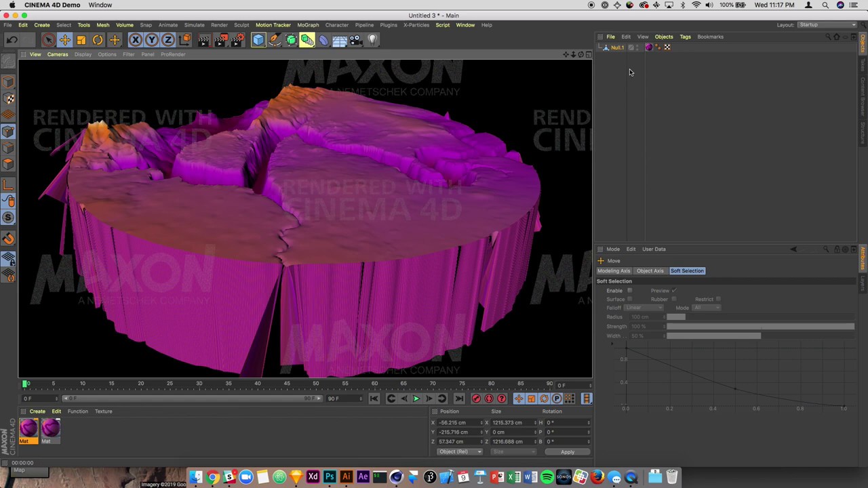This screenshot has height=488, width=868.
Task: Switch to the Object Axis tab
Action: [650, 271]
